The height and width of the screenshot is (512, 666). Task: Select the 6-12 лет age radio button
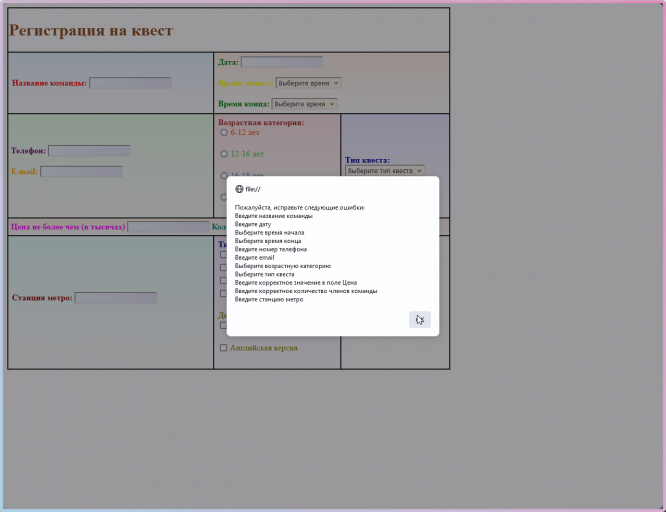224,133
